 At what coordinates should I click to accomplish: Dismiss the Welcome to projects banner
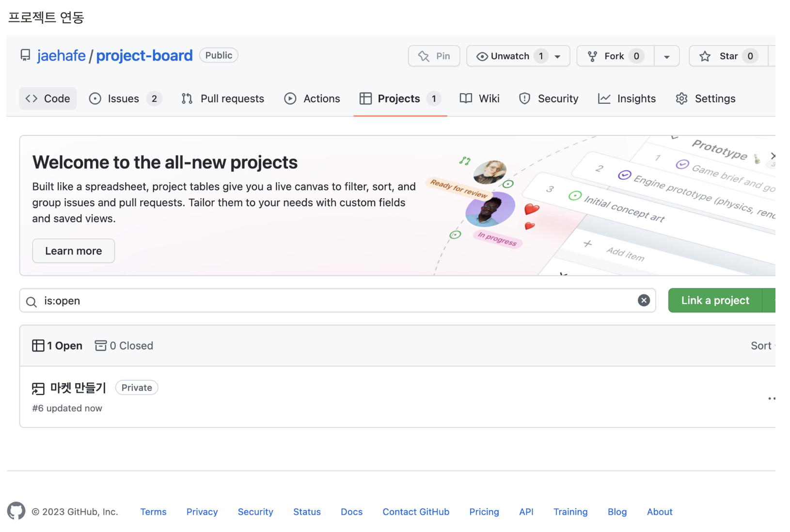[x=772, y=156]
